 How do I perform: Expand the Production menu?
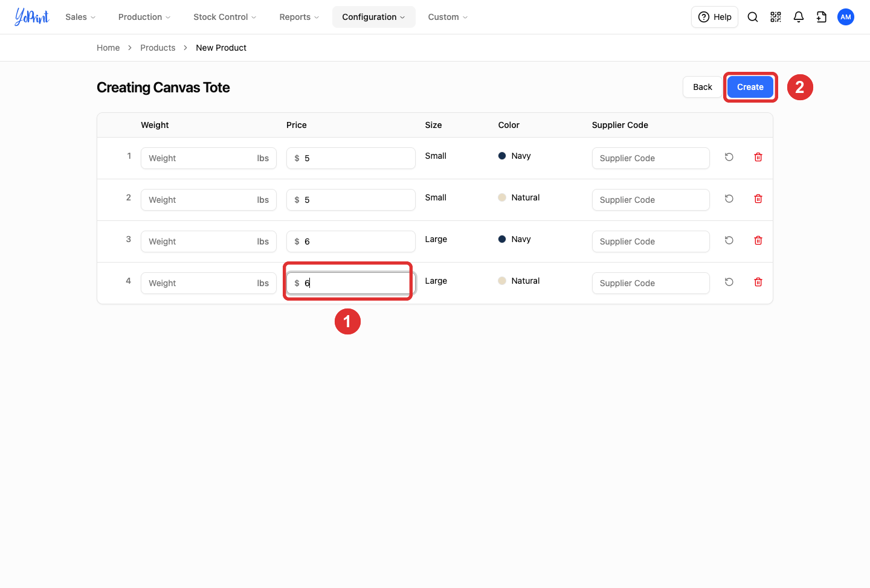pyautogui.click(x=144, y=17)
